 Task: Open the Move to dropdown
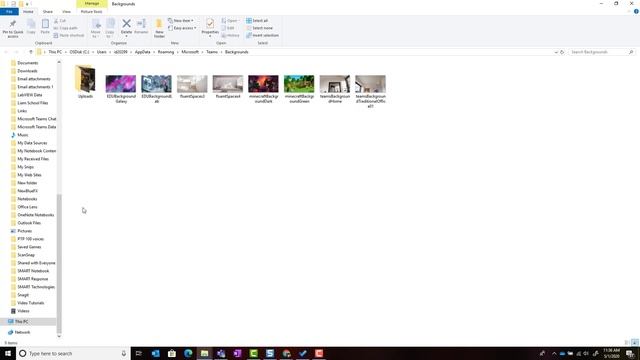(96, 29)
